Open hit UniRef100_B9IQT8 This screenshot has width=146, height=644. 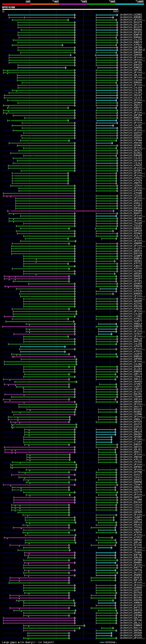click(131, 22)
